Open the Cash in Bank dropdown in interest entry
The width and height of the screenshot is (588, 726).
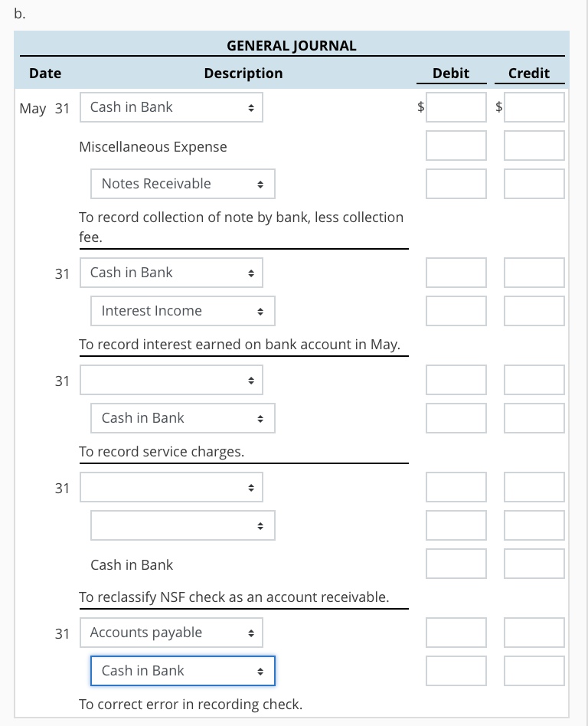(x=171, y=273)
